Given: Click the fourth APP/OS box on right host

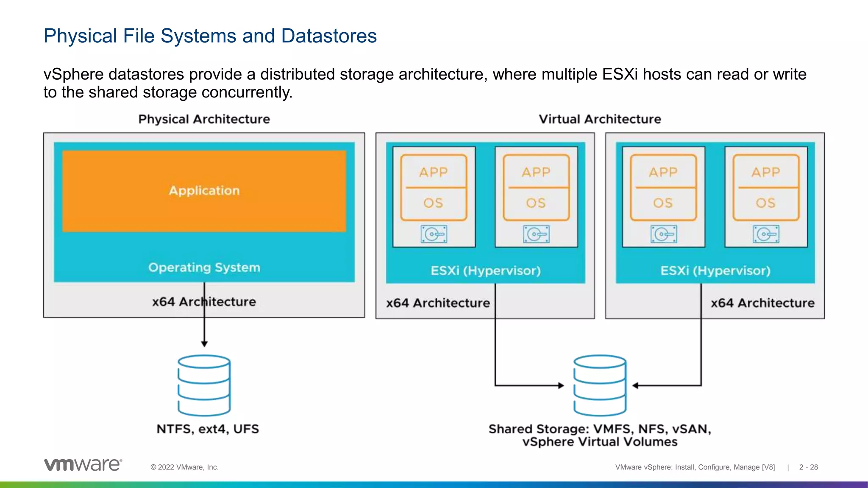Looking at the screenshot, I should pyautogui.click(x=766, y=187).
